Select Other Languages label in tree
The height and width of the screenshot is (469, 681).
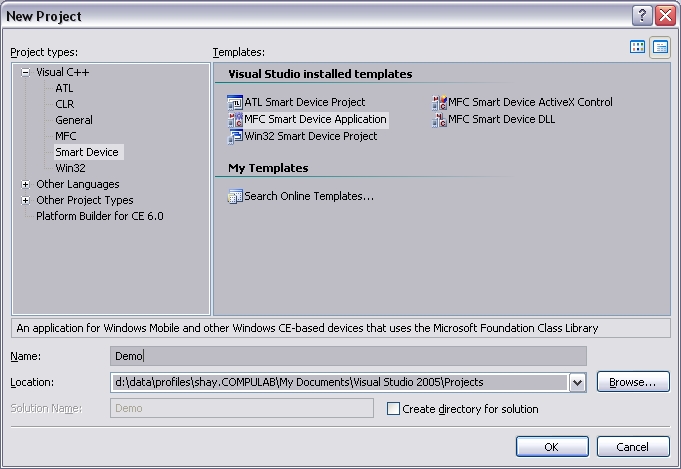point(78,185)
